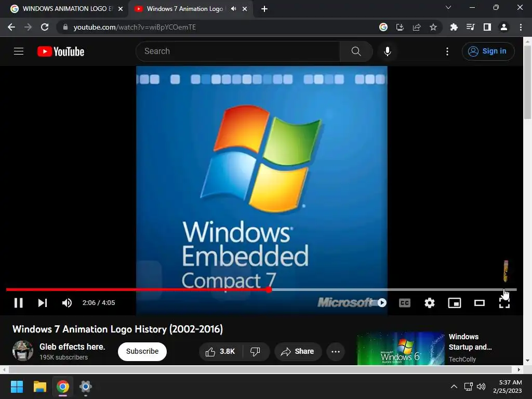The height and width of the screenshot is (399, 532).
Task: Reload the current page
Action: [x=45, y=27]
